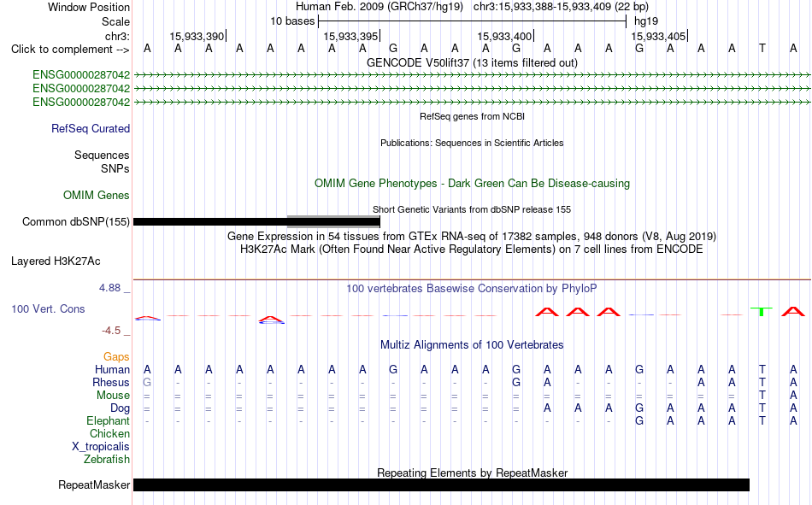Click the Scale label
812x505 pixels.
(116, 21)
